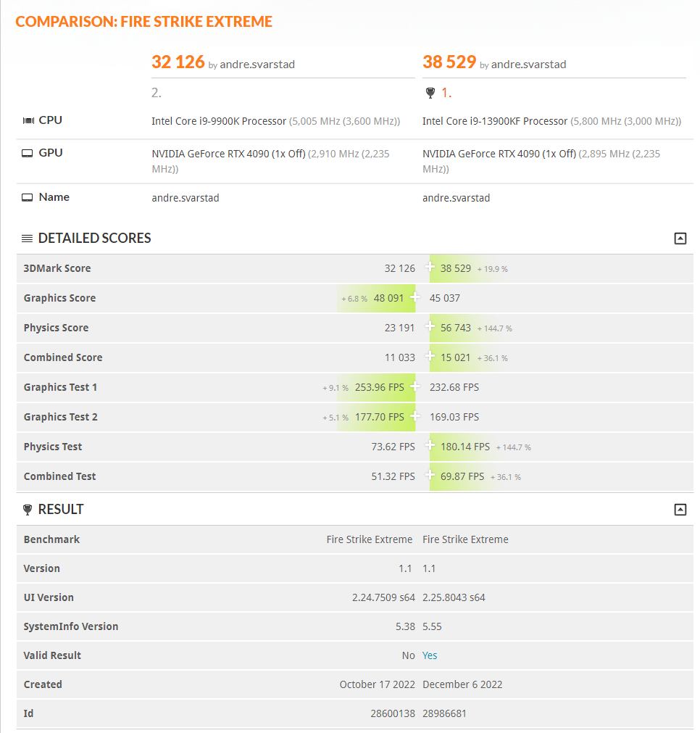700x733 pixels.
Task: Click the Combined Test 69.87 FPS bar
Action: pos(462,476)
